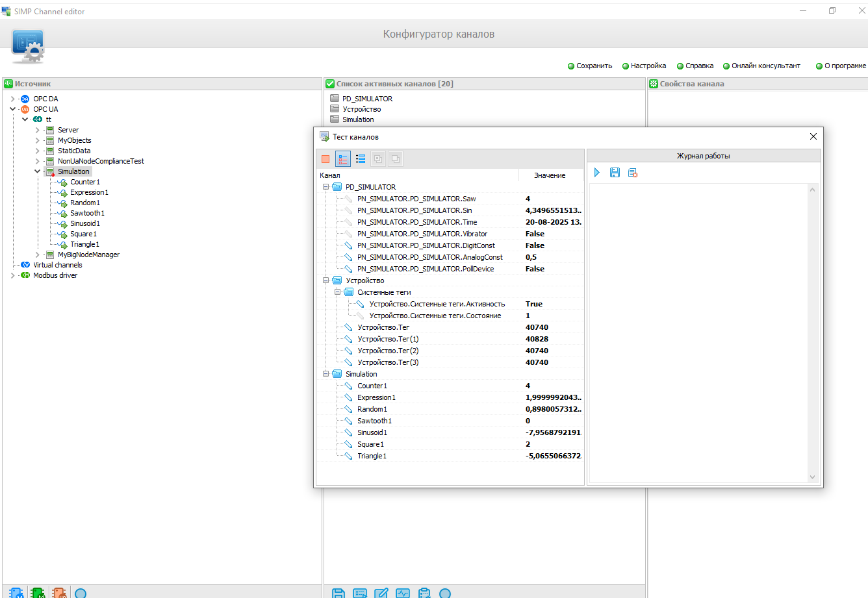The image size is (868, 598).
Task: Select Устройство folder in active channels list
Action: pos(361,109)
